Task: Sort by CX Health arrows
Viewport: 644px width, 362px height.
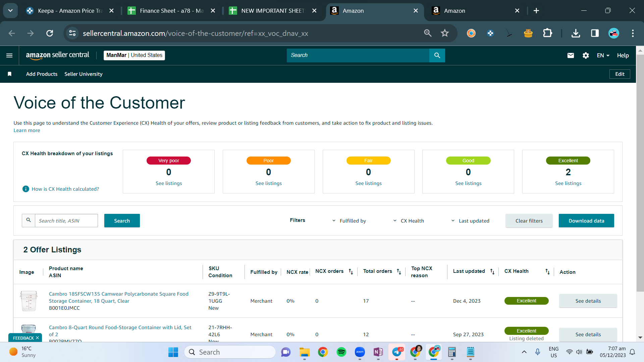Action: pos(547,271)
